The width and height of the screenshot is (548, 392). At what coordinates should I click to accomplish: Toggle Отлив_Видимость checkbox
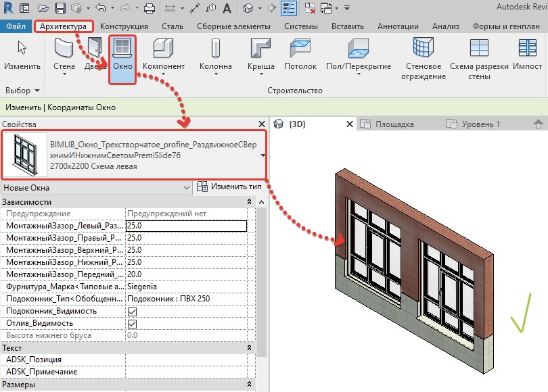(x=133, y=324)
